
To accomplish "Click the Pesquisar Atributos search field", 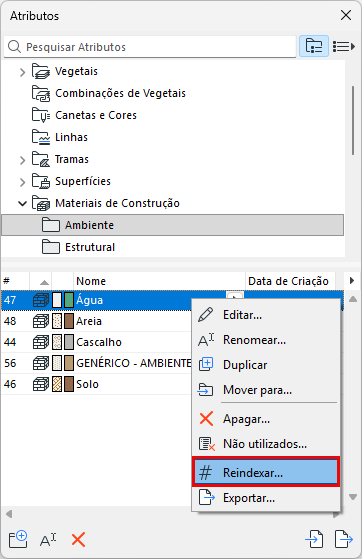I will pos(150,47).
